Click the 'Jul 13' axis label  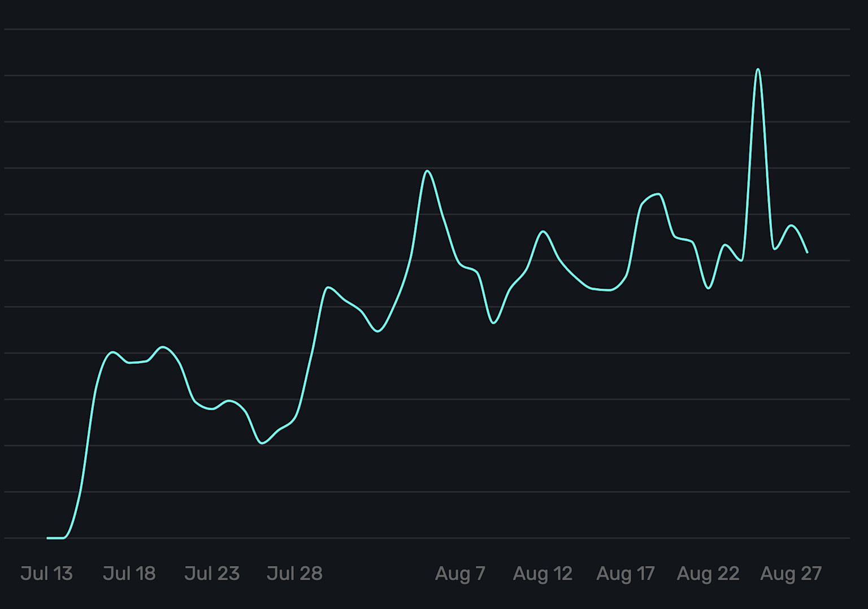click(x=46, y=573)
